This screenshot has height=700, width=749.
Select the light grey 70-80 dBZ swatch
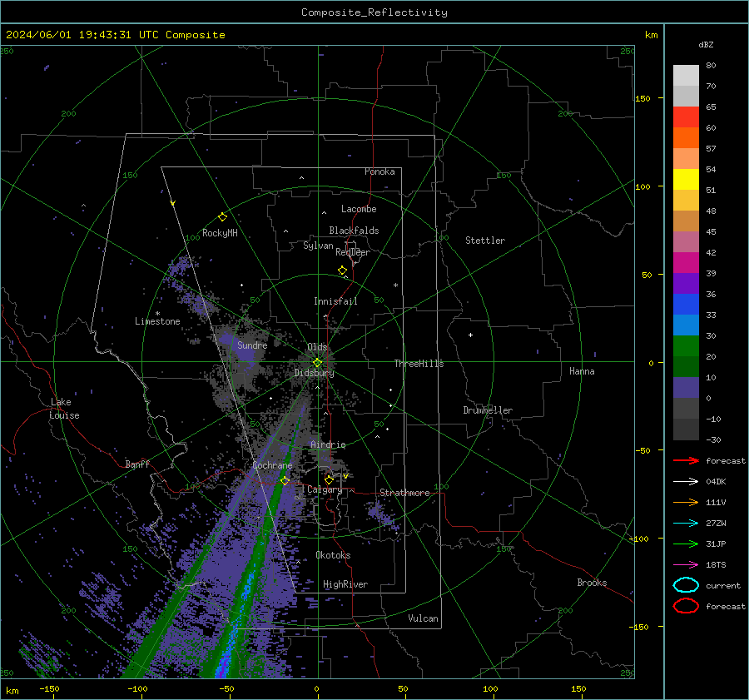pos(686,76)
